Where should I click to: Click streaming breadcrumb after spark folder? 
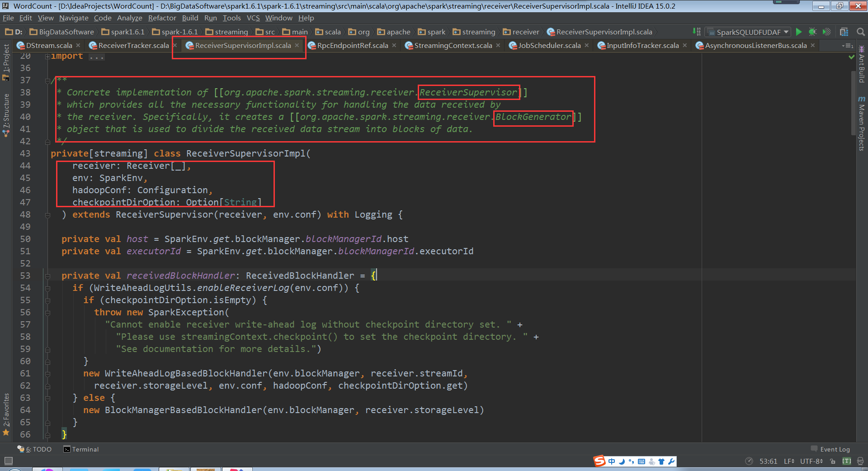pos(474,32)
